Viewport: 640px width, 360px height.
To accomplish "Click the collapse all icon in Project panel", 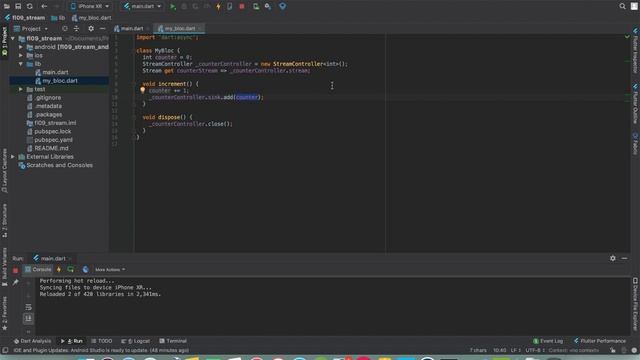I will [x=76, y=29].
